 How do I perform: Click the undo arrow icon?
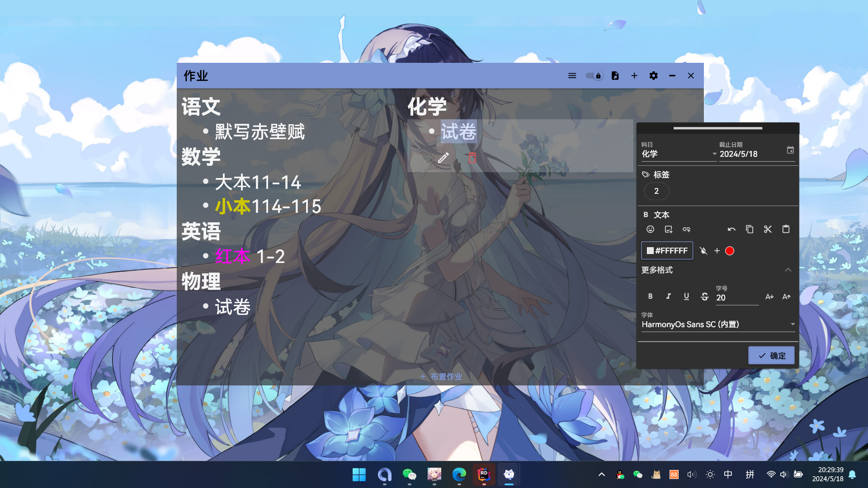pos(731,230)
